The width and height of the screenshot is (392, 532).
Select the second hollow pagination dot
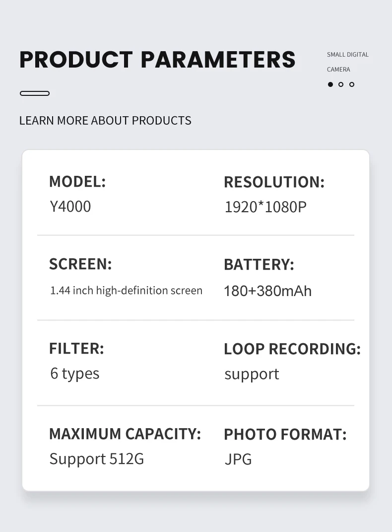pos(341,84)
